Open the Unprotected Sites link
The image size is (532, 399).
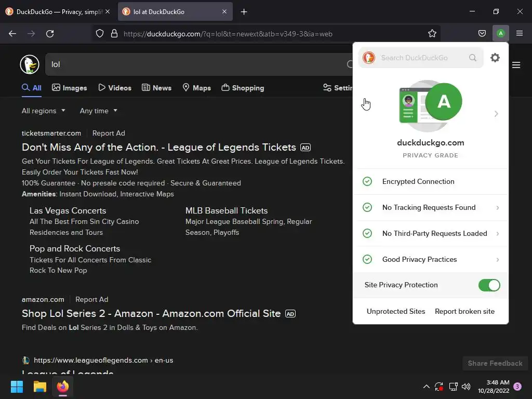(395, 312)
